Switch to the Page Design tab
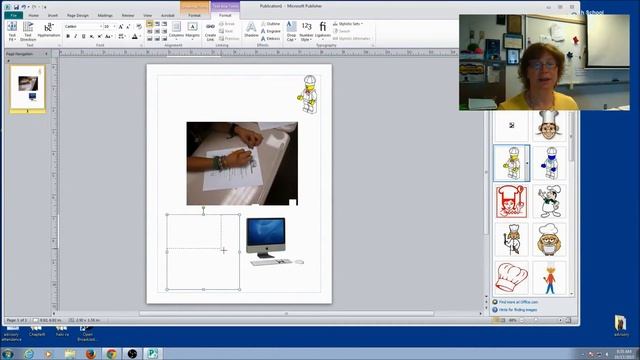This screenshot has width=640, height=360. tap(78, 16)
